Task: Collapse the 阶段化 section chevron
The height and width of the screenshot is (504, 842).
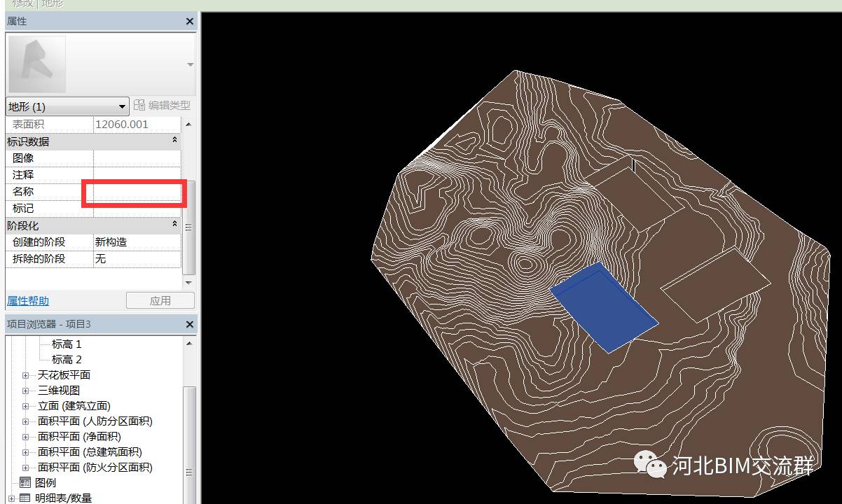Action: pyautogui.click(x=174, y=225)
